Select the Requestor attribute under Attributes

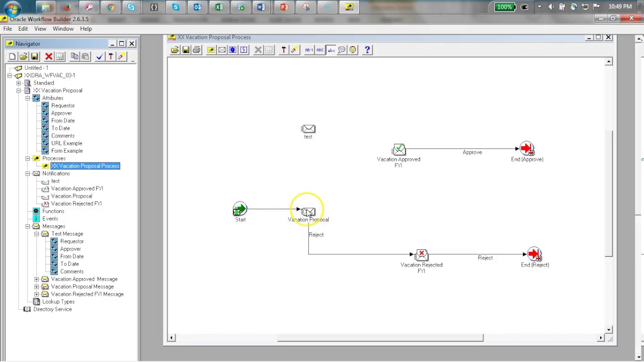coord(63,106)
